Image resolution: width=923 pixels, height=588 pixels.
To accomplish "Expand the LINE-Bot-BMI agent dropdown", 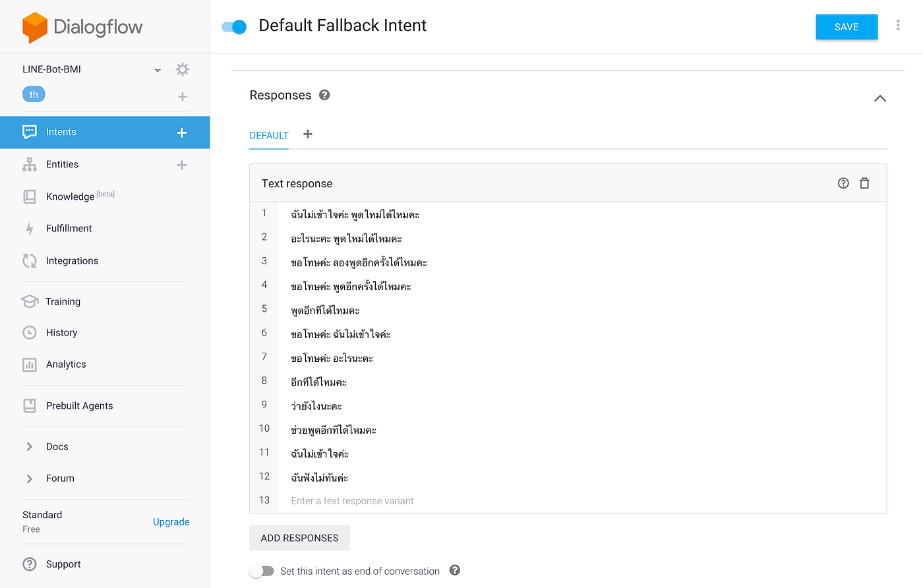I will 157,69.
